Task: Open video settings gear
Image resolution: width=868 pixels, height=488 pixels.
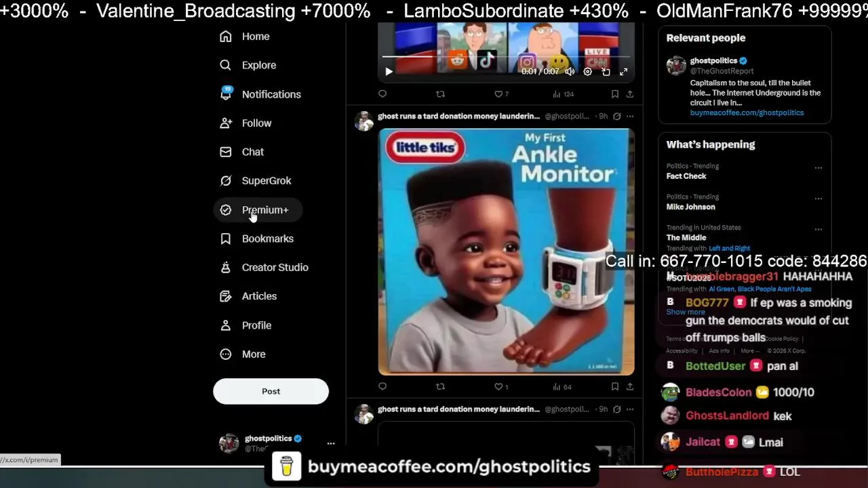Action: click(x=588, y=71)
